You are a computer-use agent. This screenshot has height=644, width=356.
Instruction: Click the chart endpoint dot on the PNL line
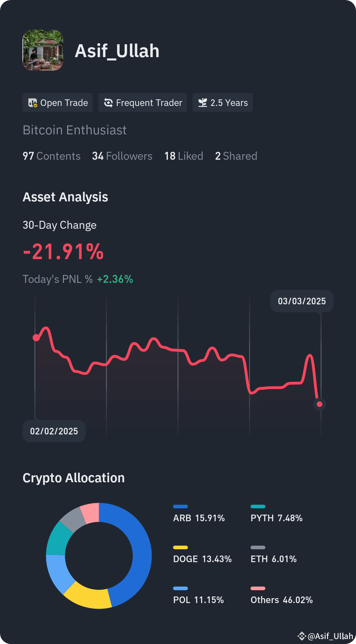pos(319,404)
